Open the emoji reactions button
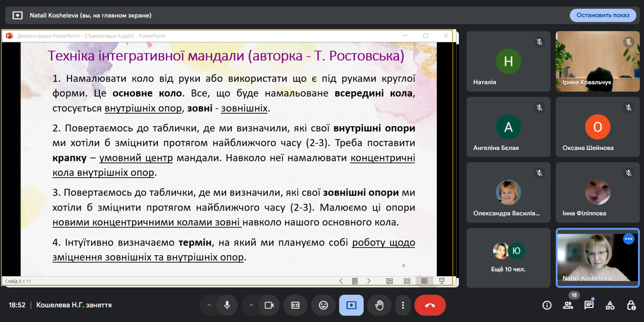The image size is (644, 322). pos(323,305)
